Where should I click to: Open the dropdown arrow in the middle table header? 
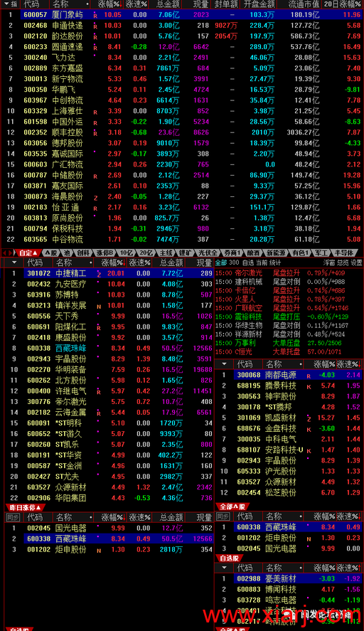pyautogui.click(x=14, y=263)
